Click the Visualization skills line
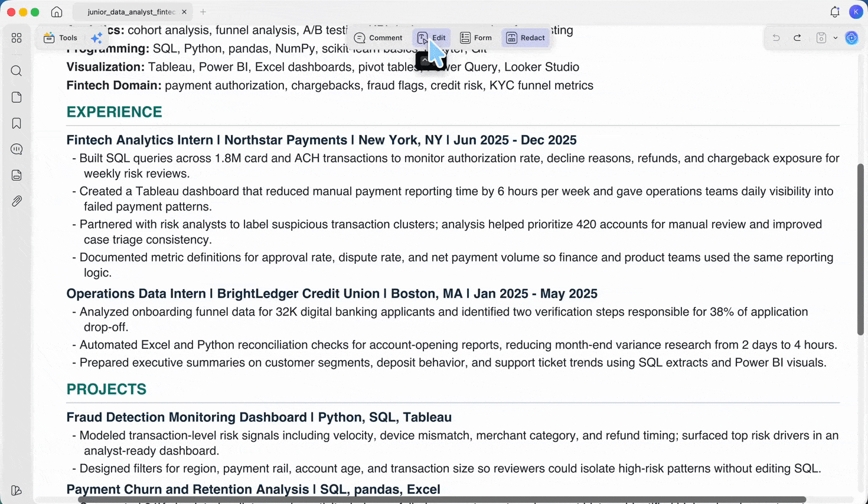This screenshot has width=868, height=504. [322, 67]
